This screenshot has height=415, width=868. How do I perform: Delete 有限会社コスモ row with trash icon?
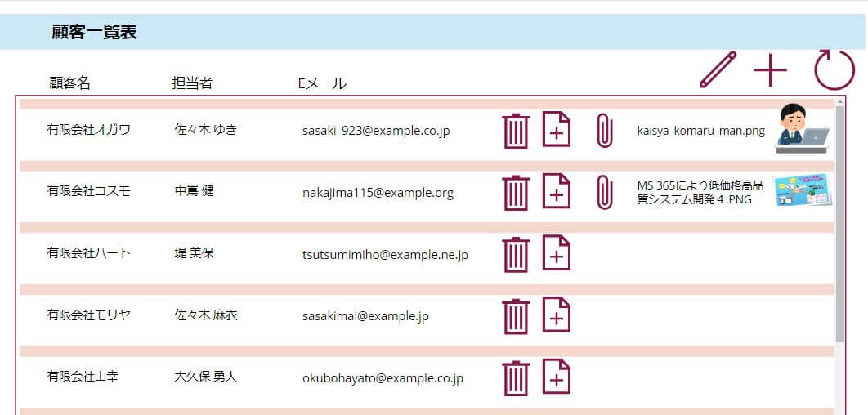516,193
